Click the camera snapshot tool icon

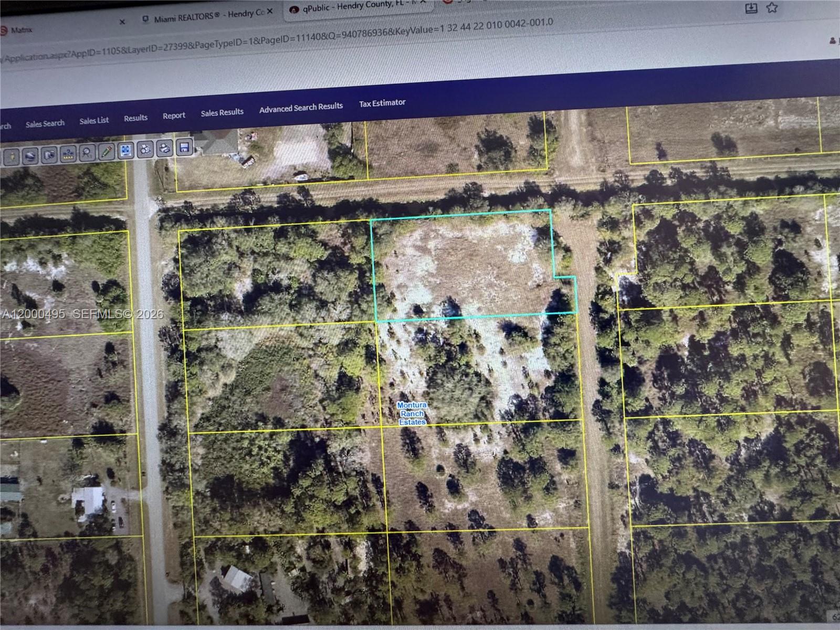point(49,155)
